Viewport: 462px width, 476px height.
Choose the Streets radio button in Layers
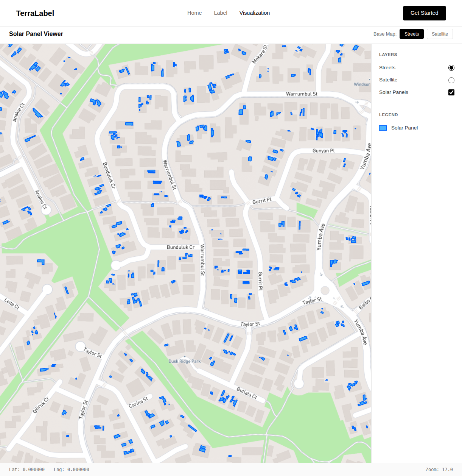pyautogui.click(x=451, y=68)
